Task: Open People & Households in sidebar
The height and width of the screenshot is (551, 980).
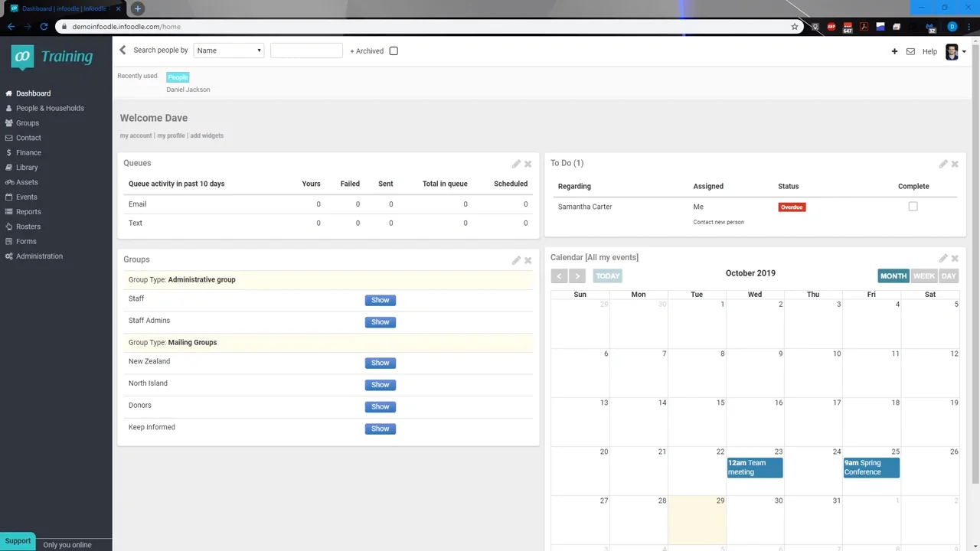Action: [50, 108]
